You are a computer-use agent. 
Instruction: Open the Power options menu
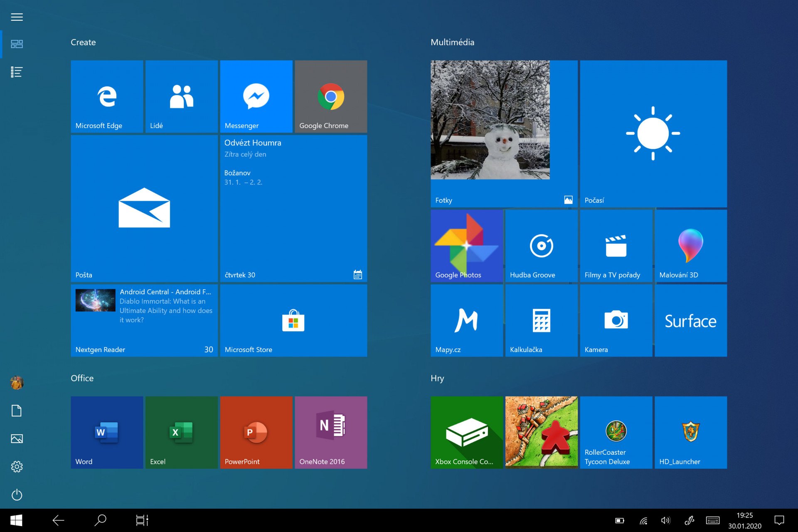click(17, 495)
